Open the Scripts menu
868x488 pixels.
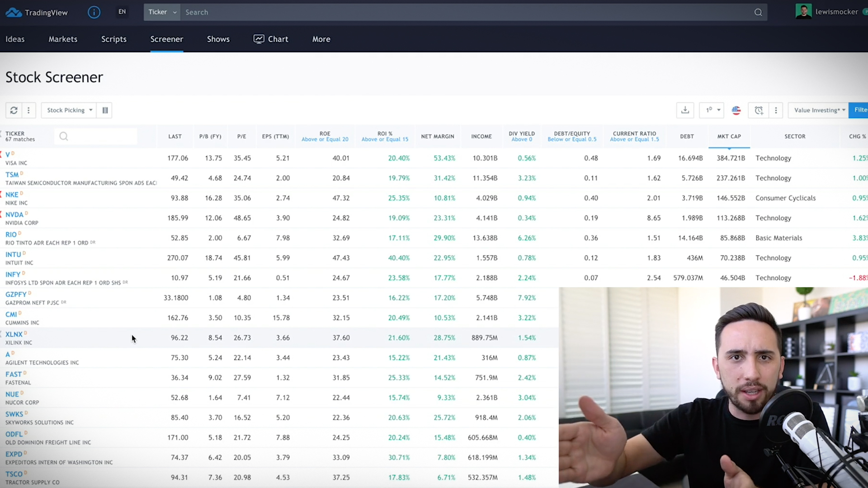coord(114,39)
